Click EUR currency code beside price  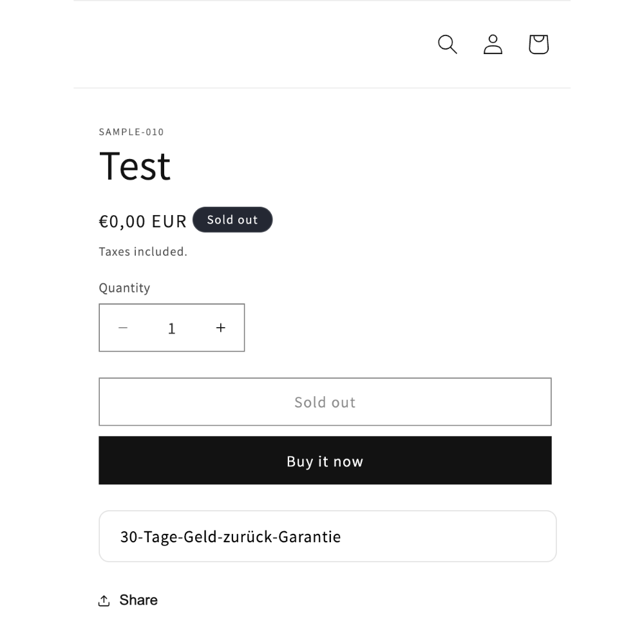169,222
